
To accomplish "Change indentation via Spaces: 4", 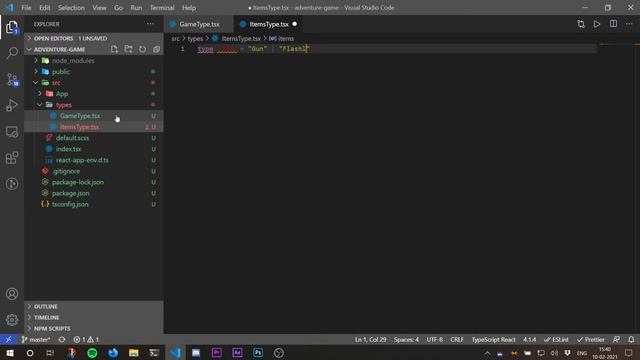I will click(x=406, y=339).
